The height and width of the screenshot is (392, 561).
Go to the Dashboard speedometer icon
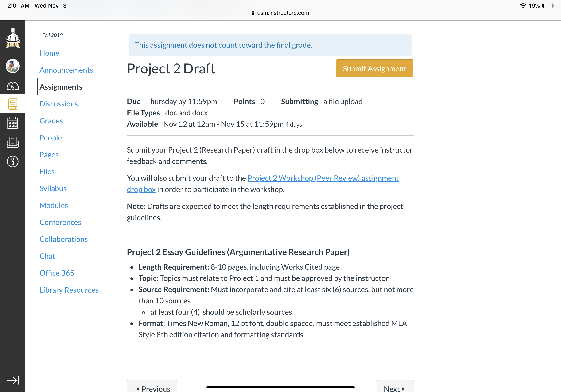click(13, 86)
